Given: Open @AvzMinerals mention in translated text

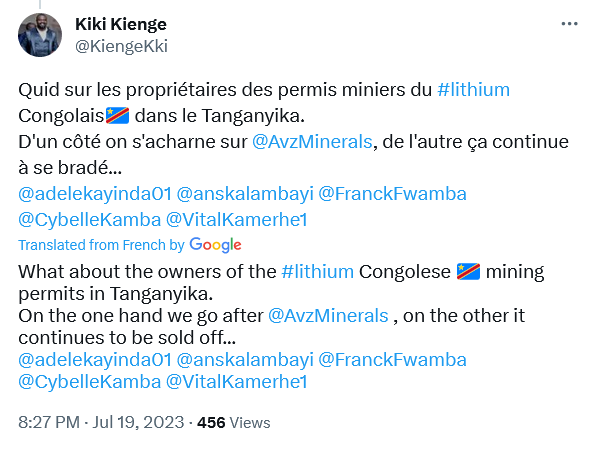Looking at the screenshot, I should tap(328, 316).
